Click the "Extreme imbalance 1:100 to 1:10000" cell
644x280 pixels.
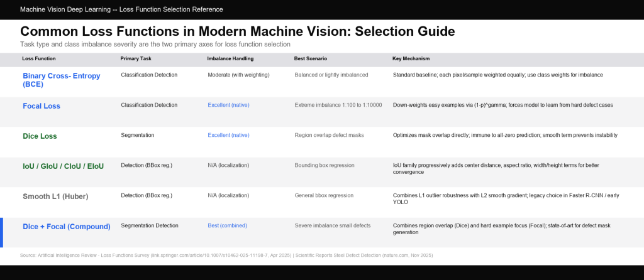[x=338, y=105]
